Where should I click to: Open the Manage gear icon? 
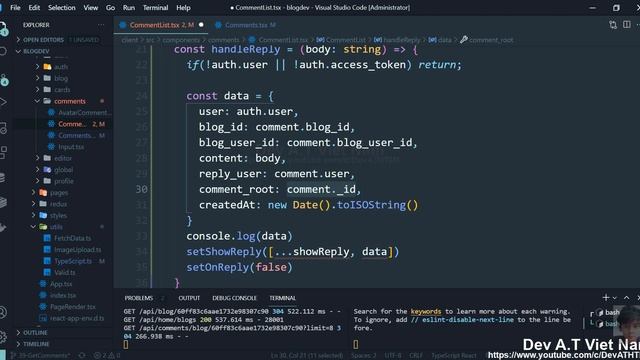pos(3,337)
